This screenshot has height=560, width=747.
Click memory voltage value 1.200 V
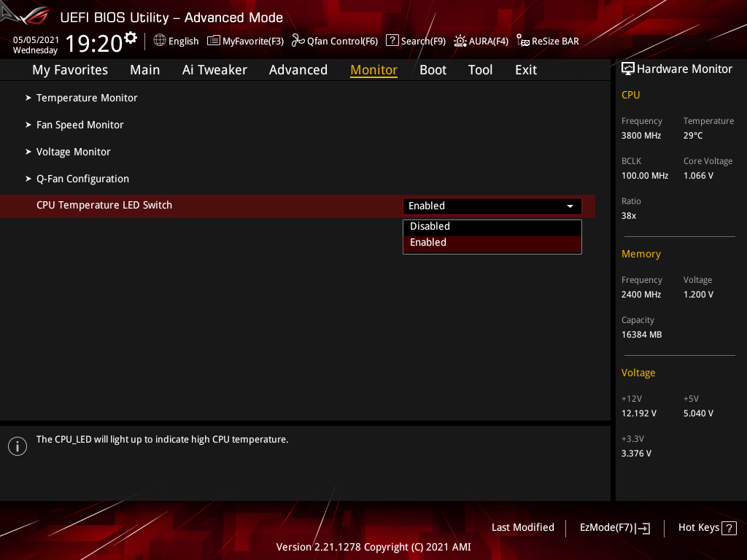tap(698, 295)
